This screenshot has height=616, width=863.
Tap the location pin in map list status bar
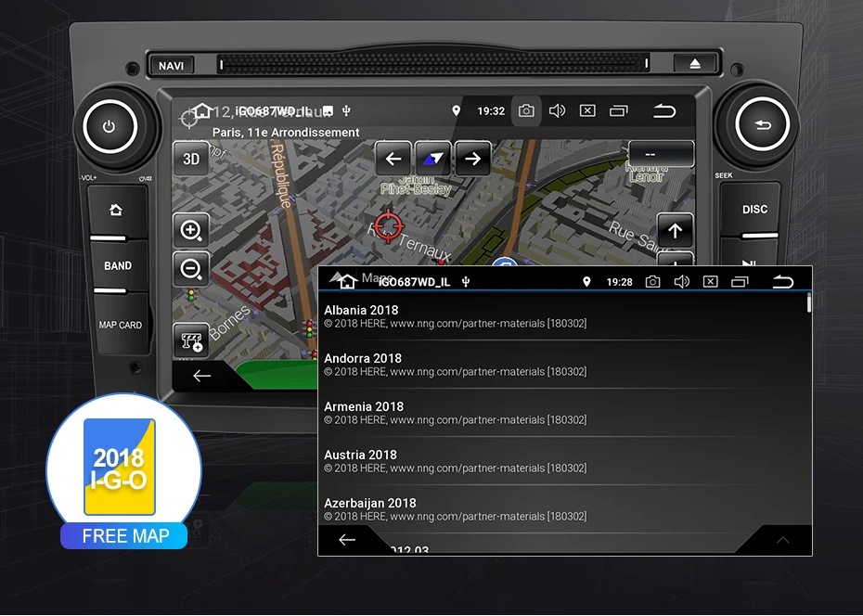pos(586,282)
